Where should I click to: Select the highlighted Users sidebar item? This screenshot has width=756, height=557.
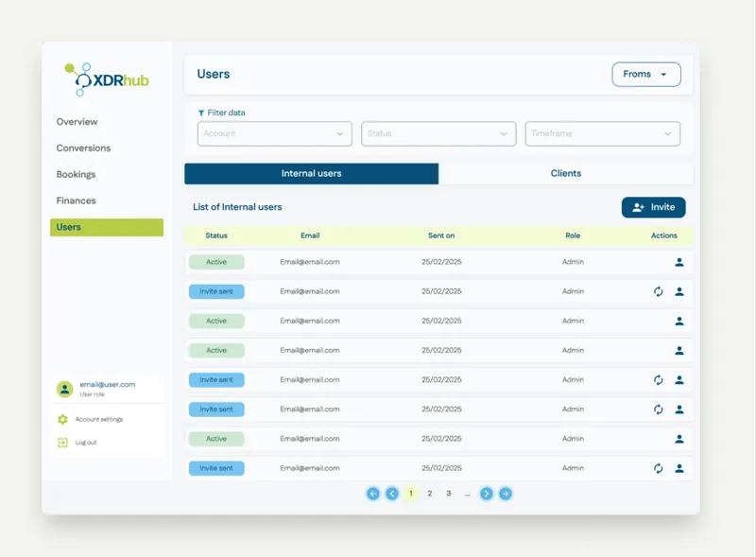coord(107,227)
